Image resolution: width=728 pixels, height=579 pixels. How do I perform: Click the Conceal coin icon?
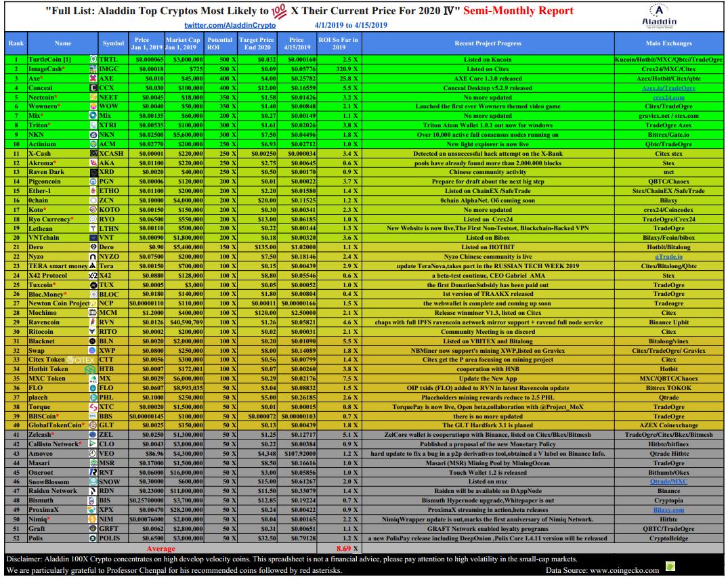(93, 88)
